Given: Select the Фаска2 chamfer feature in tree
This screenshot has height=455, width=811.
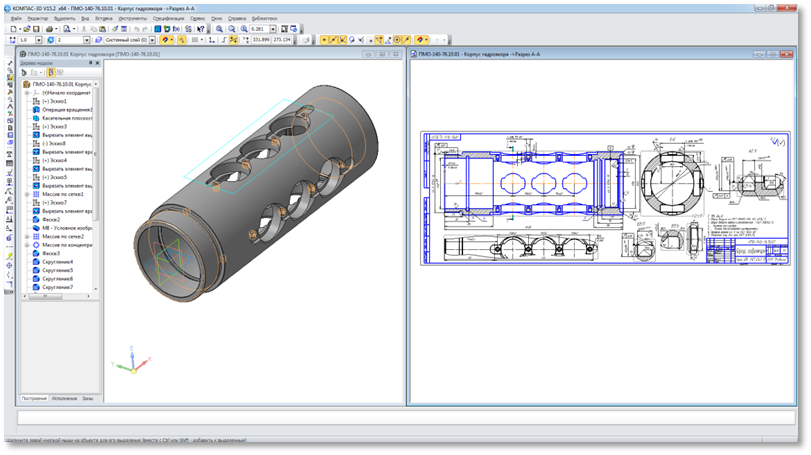Looking at the screenshot, I should tap(50, 219).
